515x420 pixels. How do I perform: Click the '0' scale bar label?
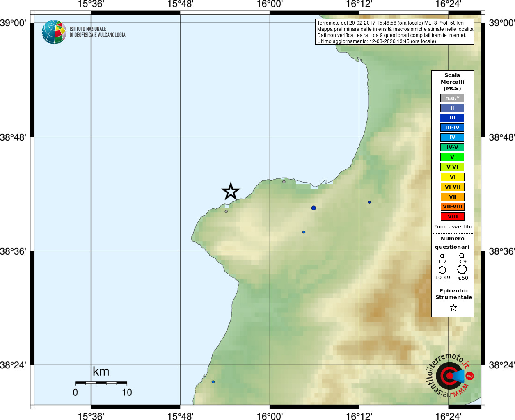75,393
